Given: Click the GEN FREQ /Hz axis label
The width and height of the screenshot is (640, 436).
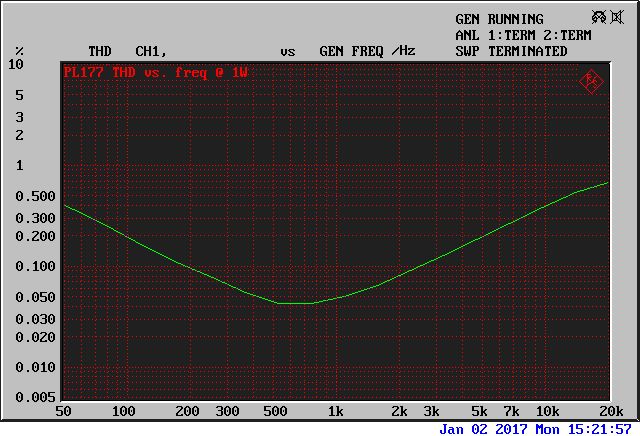Looking at the screenshot, I should (x=366, y=51).
